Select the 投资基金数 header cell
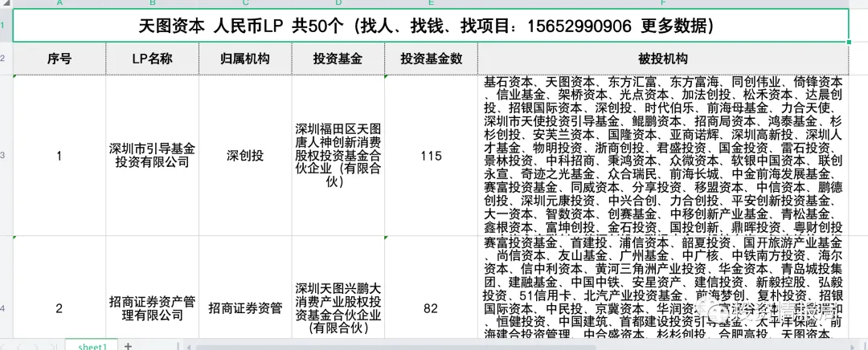Viewport: 868px width, 350px height. click(432, 59)
